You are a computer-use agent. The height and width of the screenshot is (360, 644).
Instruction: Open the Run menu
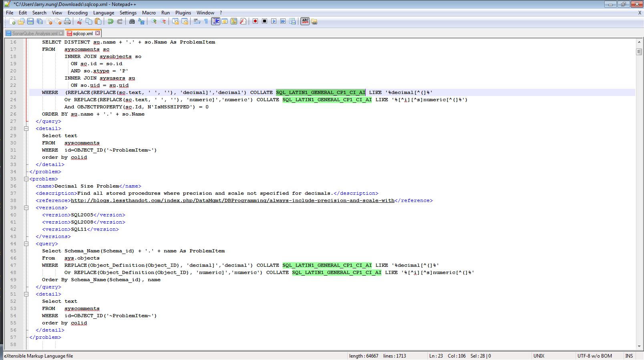165,13
